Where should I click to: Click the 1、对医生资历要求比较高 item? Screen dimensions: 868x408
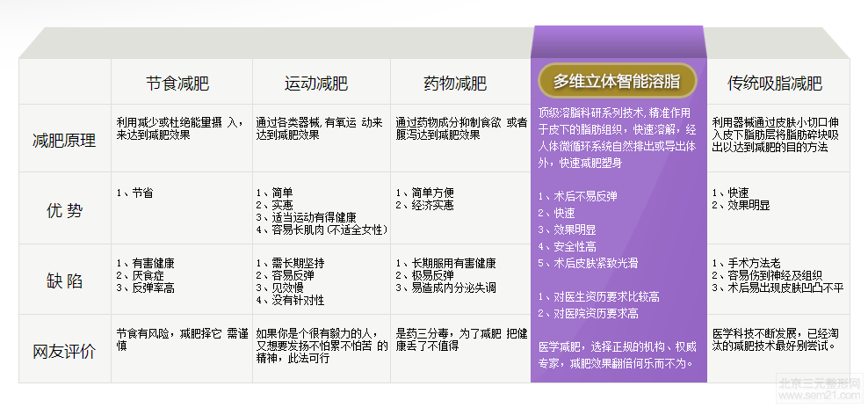[x=598, y=296]
